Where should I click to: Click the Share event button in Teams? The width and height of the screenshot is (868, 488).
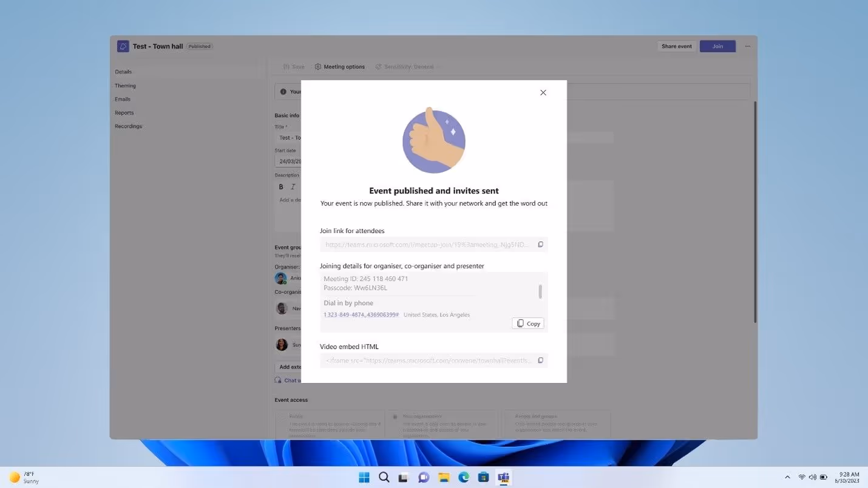click(676, 46)
